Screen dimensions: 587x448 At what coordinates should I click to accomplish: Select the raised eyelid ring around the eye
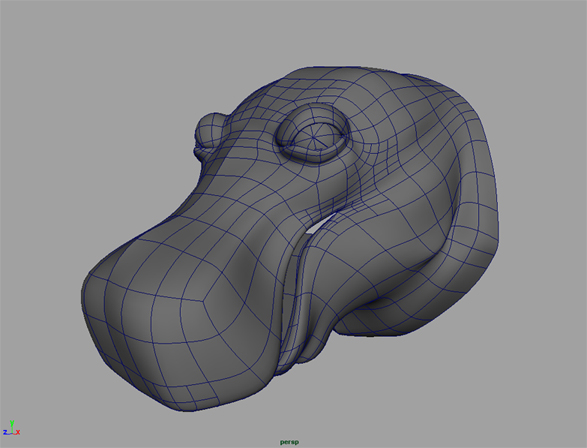click(313, 133)
